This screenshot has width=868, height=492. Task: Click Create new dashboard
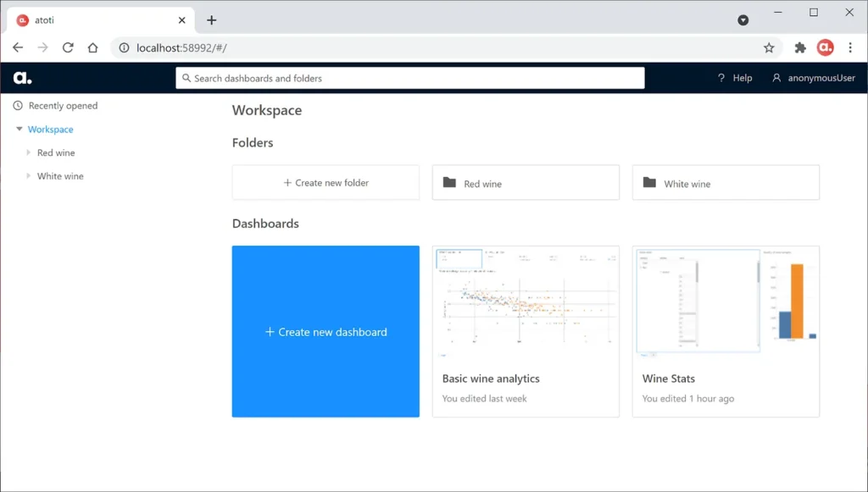point(325,332)
